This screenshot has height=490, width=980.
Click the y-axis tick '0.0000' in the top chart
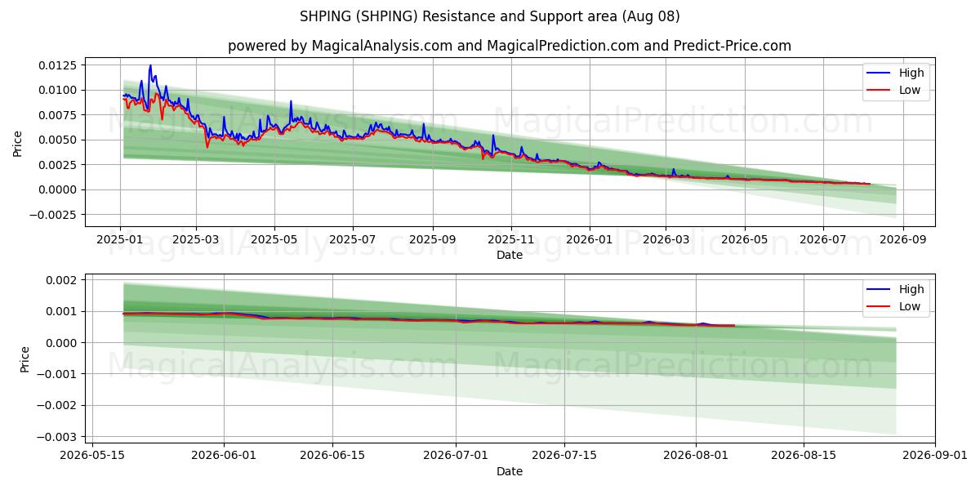[59, 189]
